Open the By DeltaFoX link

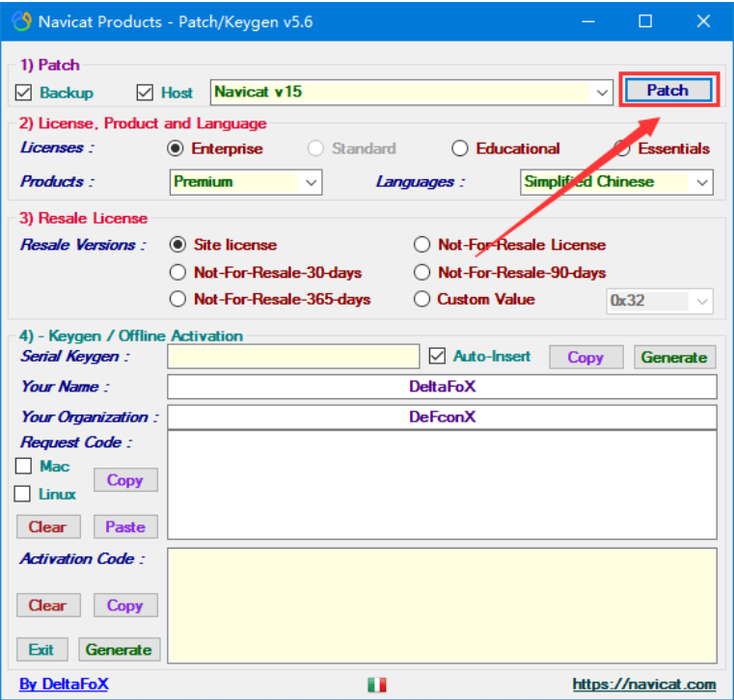[64, 685]
